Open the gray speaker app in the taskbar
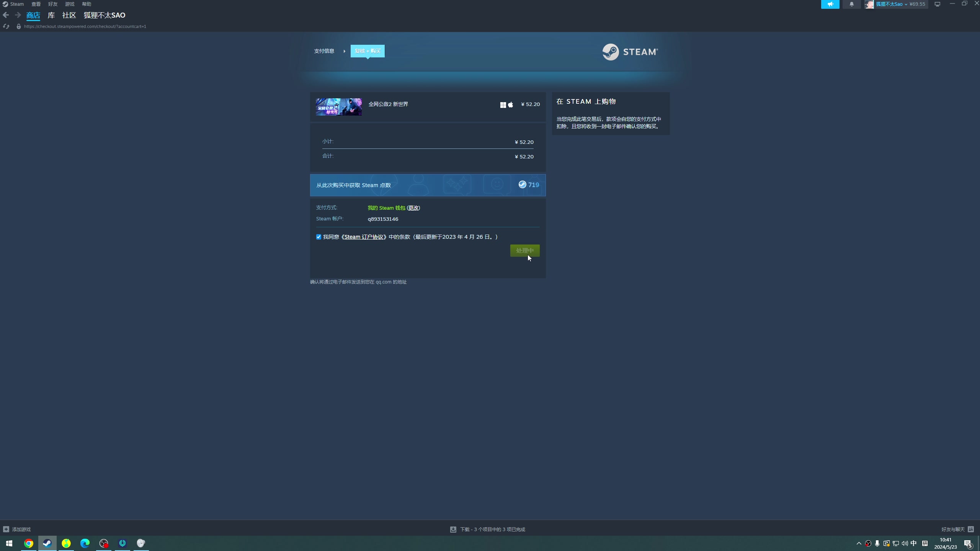 (141, 543)
